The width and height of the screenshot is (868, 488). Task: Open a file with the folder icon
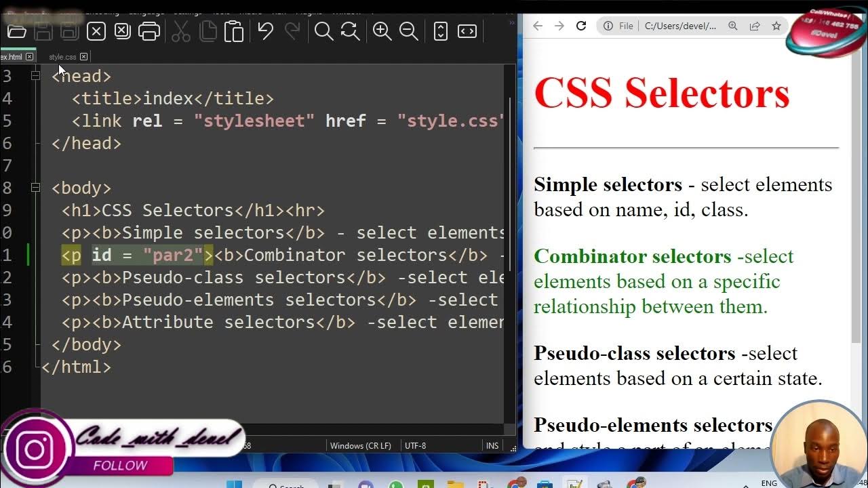[17, 31]
